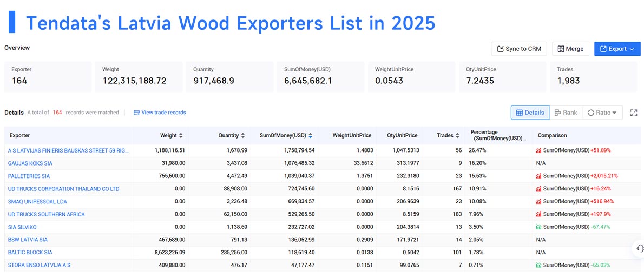Screen dimensions: 644x277
Task: Open the headset support widget icon
Action: point(639,249)
